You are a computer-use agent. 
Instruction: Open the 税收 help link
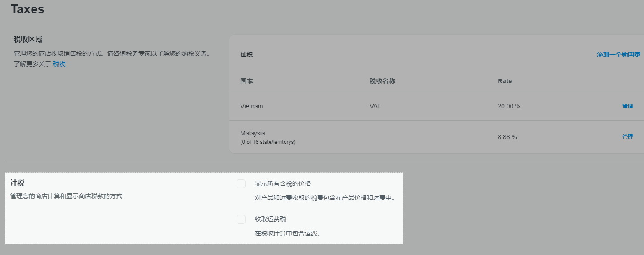point(59,64)
